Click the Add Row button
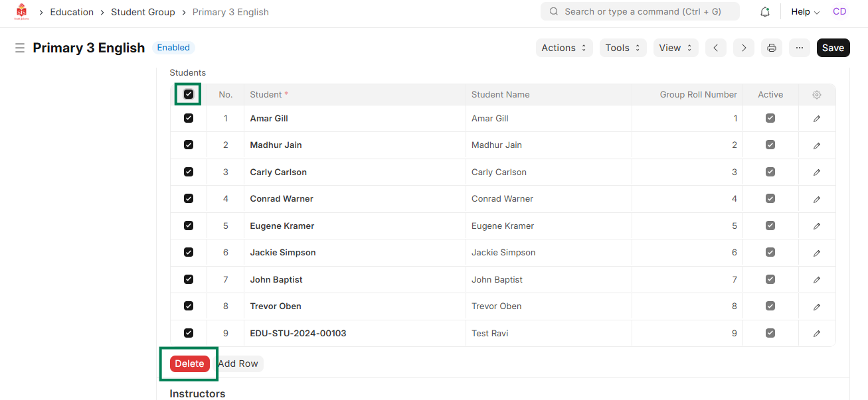The width and height of the screenshot is (868, 400). tap(238, 364)
